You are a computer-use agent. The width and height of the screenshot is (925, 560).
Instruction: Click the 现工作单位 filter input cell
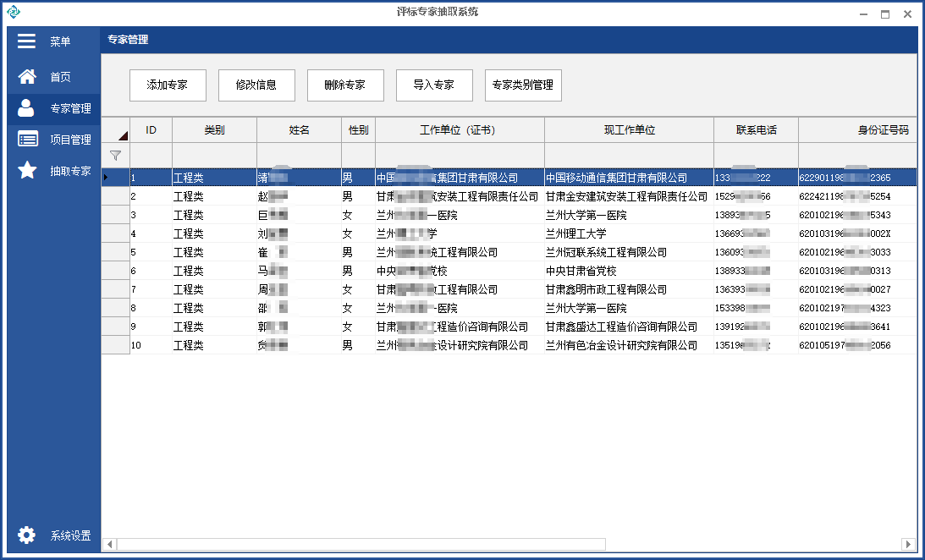pyautogui.click(x=629, y=156)
